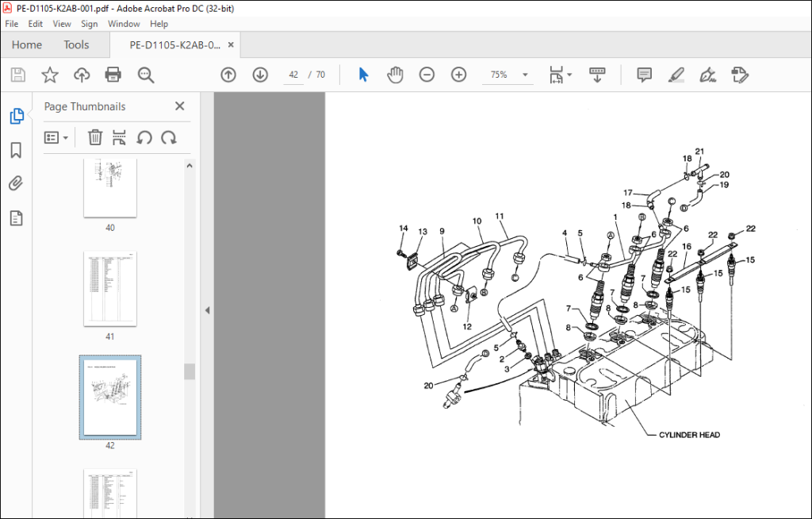Open the Sign document pen tool
This screenshot has height=519, width=812.
click(708, 75)
